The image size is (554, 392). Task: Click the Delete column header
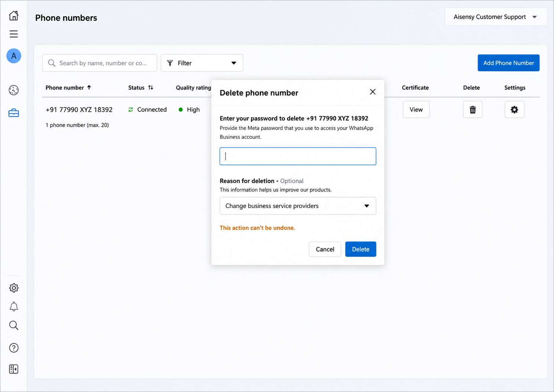point(471,88)
